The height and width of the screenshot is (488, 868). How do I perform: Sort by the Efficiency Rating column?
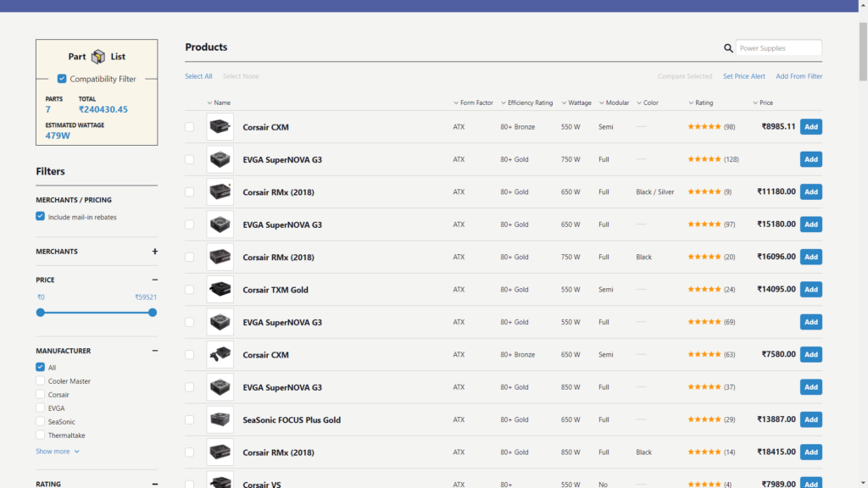[x=527, y=103]
